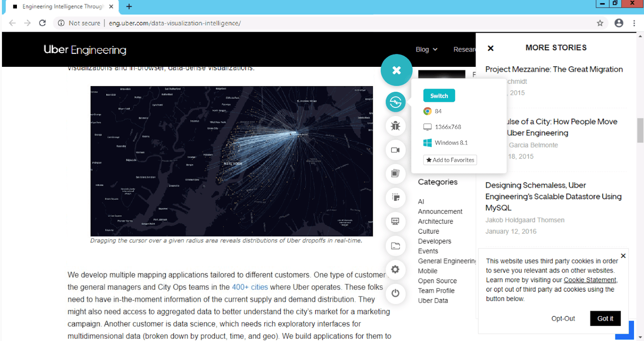The width and height of the screenshot is (644, 341).
Task: Open the Designing Schemaless story link
Action: [553, 196]
